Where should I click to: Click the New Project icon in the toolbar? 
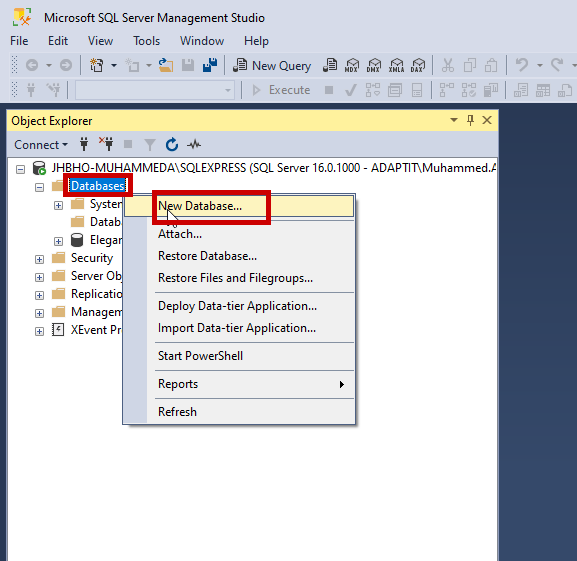tap(97, 65)
